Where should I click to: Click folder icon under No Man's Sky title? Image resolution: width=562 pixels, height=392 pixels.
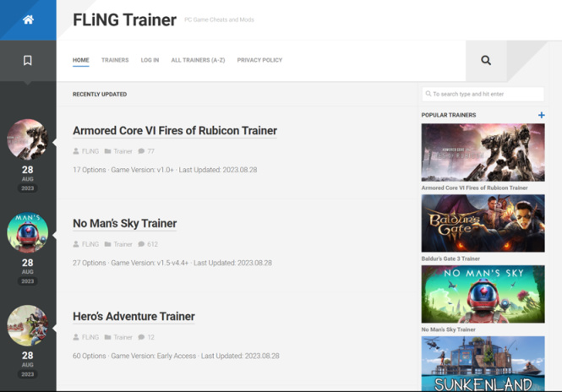click(107, 244)
